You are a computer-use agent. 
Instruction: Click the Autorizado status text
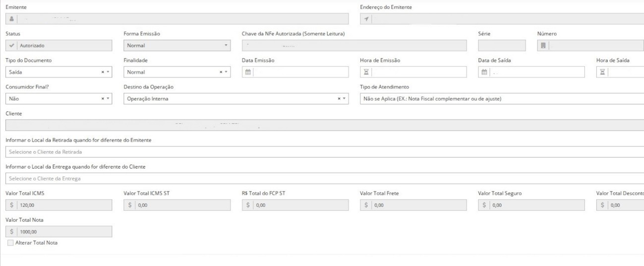32,45
